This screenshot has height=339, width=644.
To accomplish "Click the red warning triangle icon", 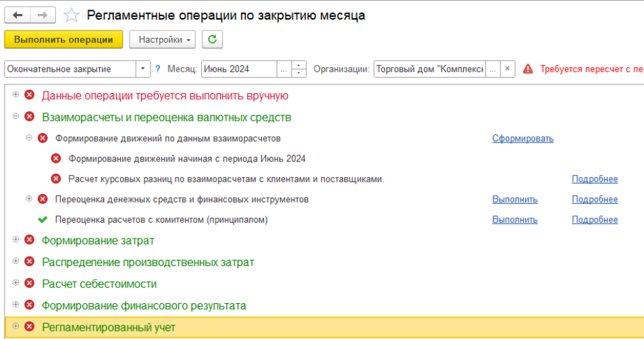I will pos(528,69).
